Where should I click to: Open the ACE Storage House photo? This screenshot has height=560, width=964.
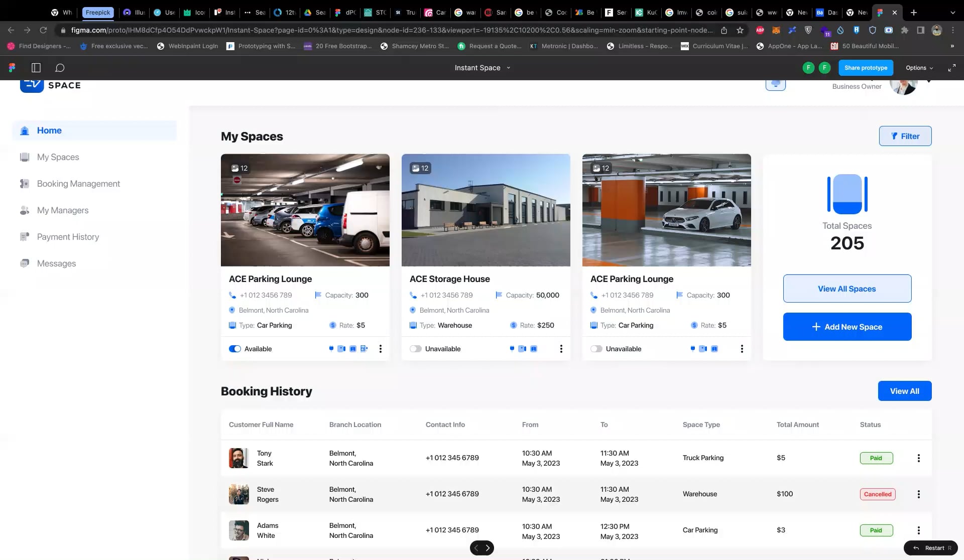pos(486,210)
